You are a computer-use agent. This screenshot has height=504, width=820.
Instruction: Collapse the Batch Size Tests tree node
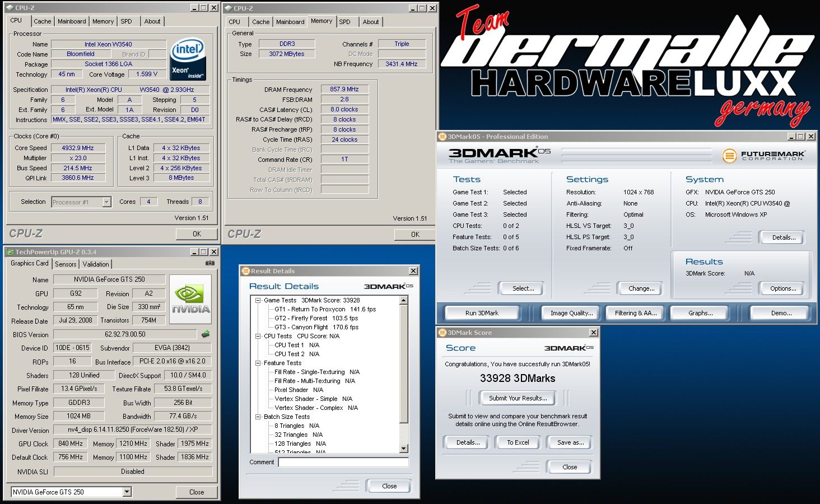[258, 417]
